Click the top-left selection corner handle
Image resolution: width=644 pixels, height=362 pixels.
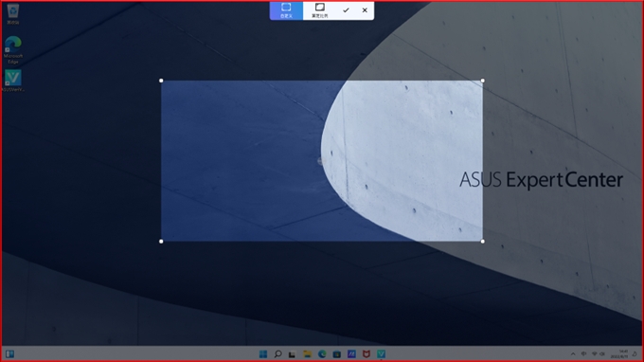(161, 81)
